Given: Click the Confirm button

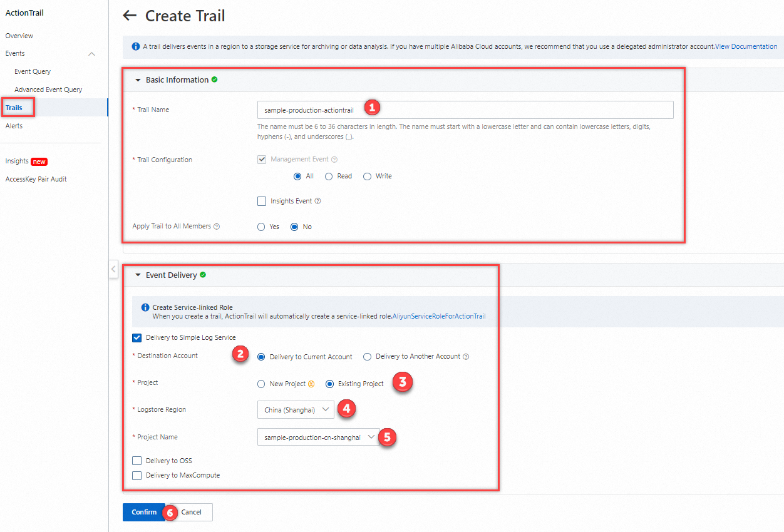Looking at the screenshot, I should click(x=144, y=512).
